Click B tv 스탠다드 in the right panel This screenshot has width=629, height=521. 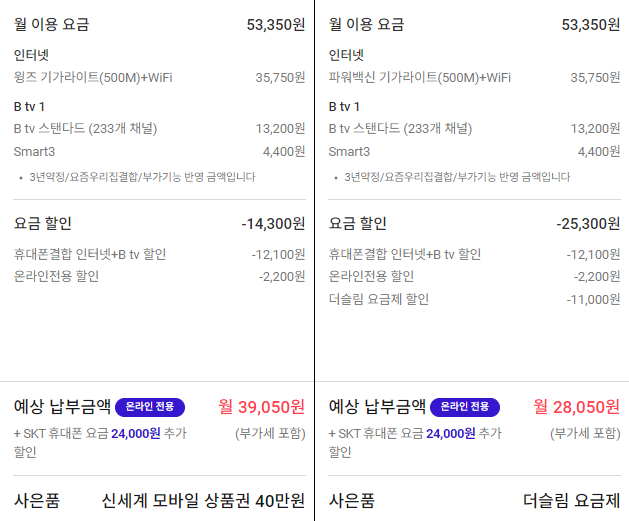pyautogui.click(x=400, y=128)
